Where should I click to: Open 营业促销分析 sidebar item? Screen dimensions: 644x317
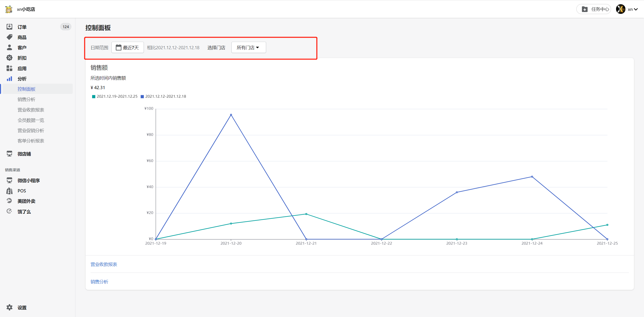pyautogui.click(x=31, y=131)
